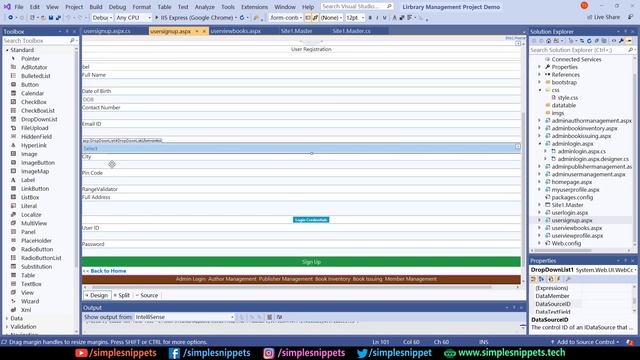Select the CheckBoxList control in the Toolbox
The height and width of the screenshot is (360, 640).
coord(38,111)
